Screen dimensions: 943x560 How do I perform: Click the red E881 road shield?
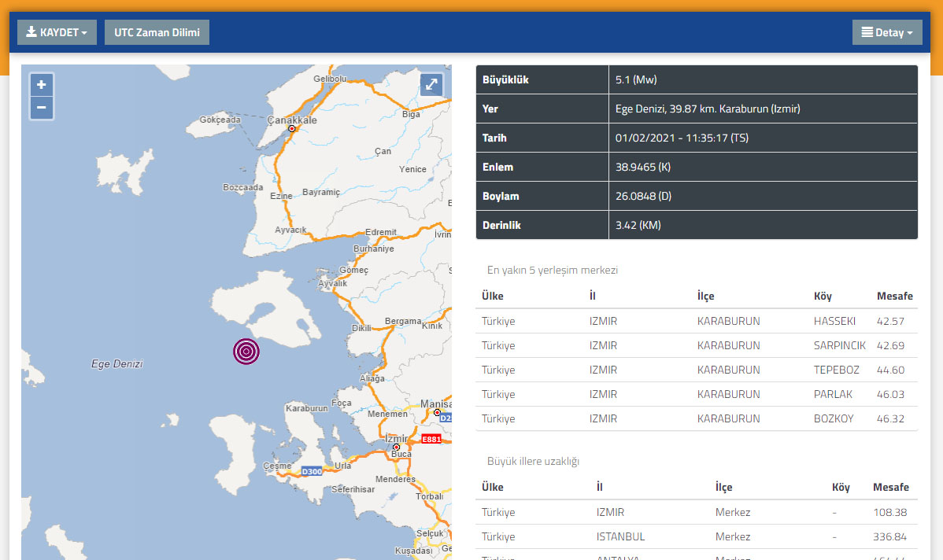pos(431,439)
